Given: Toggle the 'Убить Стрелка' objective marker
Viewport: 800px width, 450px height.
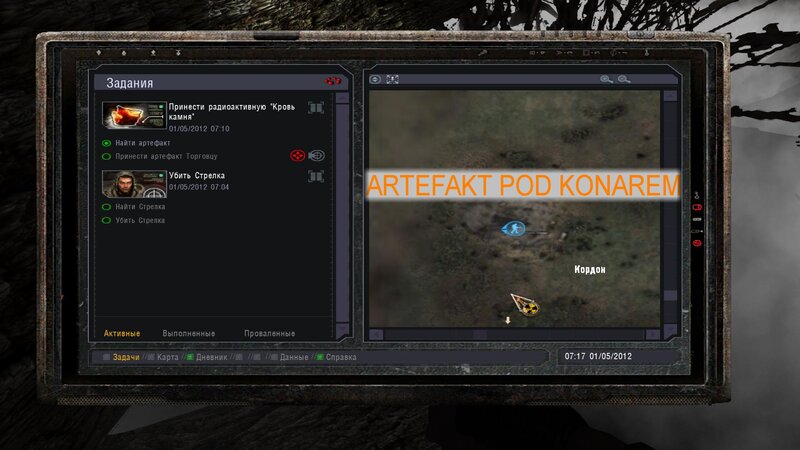Looking at the screenshot, I should [x=106, y=220].
